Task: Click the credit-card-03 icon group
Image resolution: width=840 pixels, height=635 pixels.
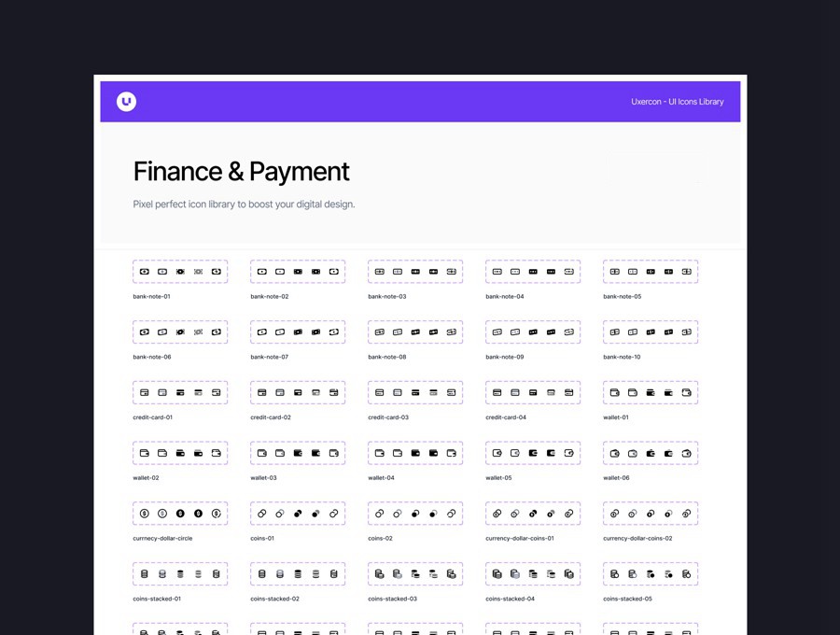Action: point(414,392)
